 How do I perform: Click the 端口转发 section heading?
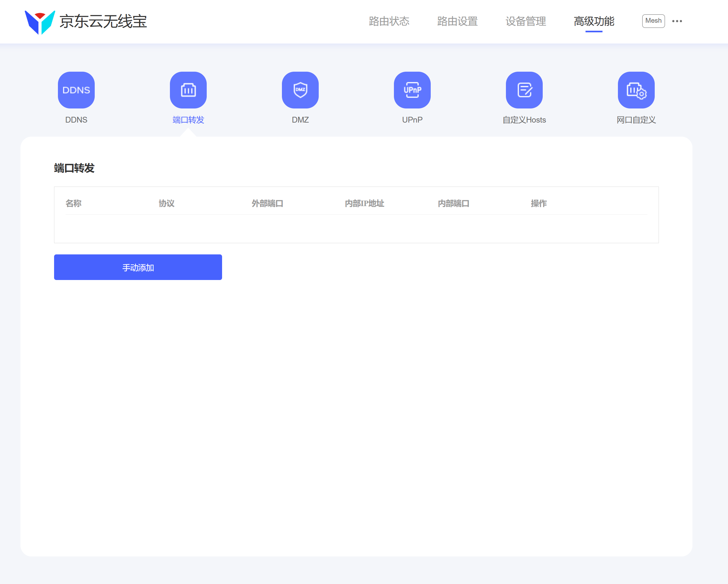(x=74, y=168)
